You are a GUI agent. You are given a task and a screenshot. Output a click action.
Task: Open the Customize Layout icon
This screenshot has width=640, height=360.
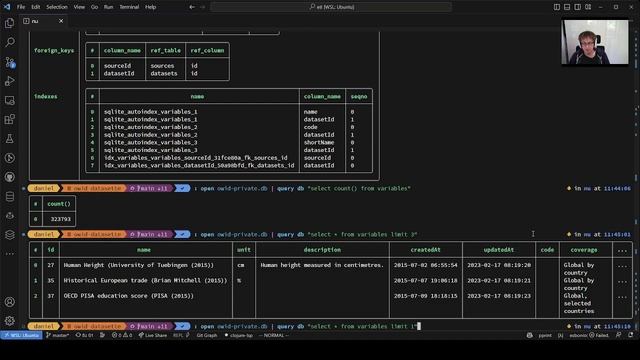coord(588,7)
